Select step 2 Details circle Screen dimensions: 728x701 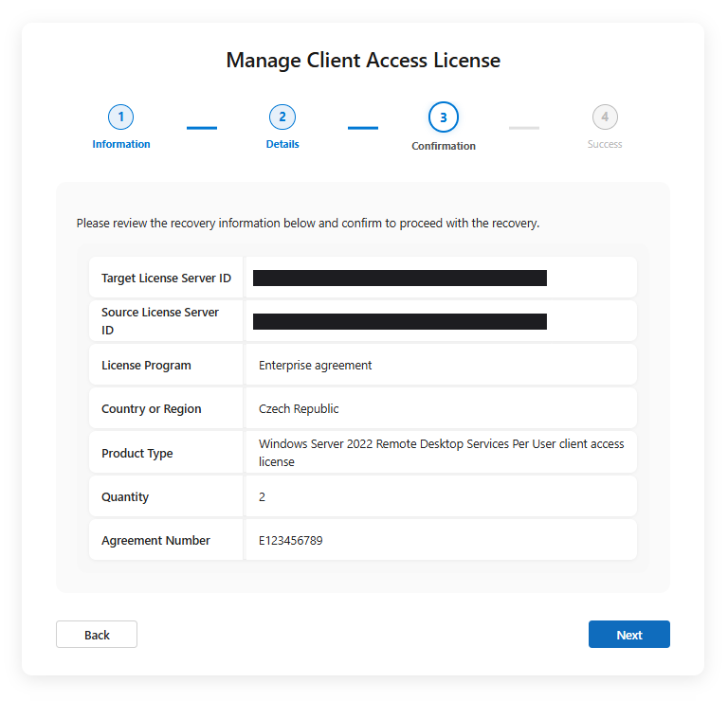click(x=282, y=117)
